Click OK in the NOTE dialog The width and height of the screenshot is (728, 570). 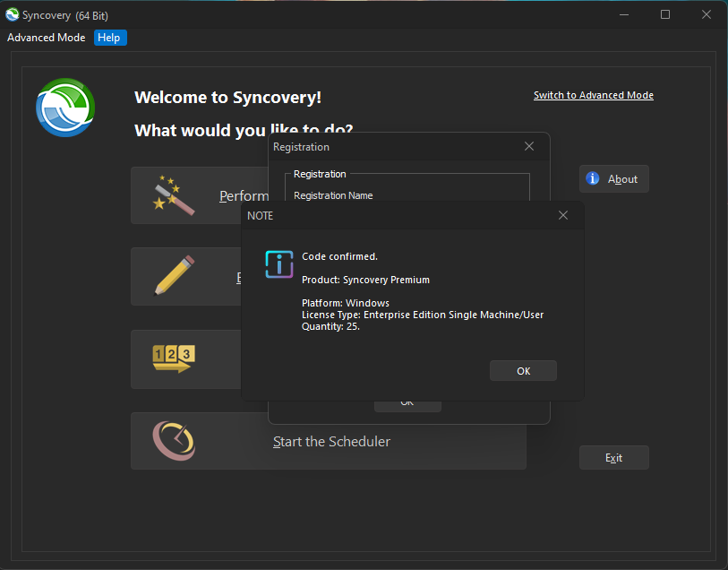click(523, 371)
